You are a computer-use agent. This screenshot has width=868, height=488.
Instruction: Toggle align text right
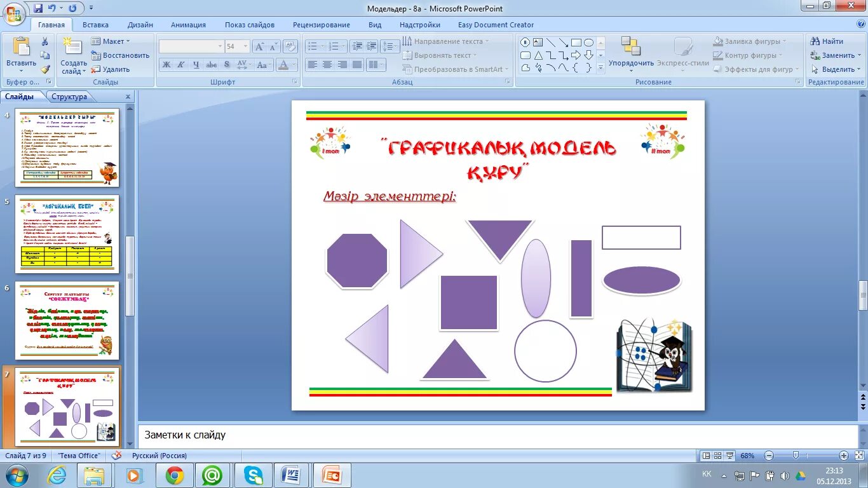pyautogui.click(x=342, y=65)
